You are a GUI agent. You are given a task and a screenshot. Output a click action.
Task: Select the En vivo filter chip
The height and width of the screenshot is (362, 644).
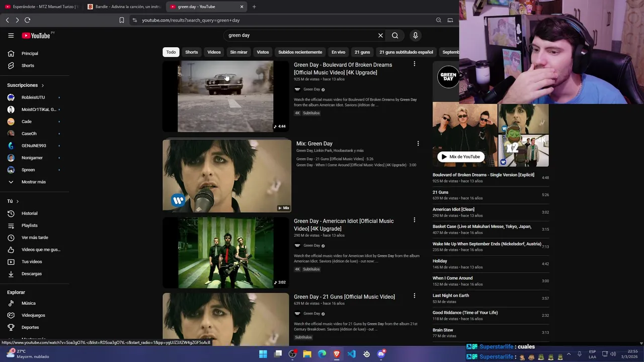[338, 52]
